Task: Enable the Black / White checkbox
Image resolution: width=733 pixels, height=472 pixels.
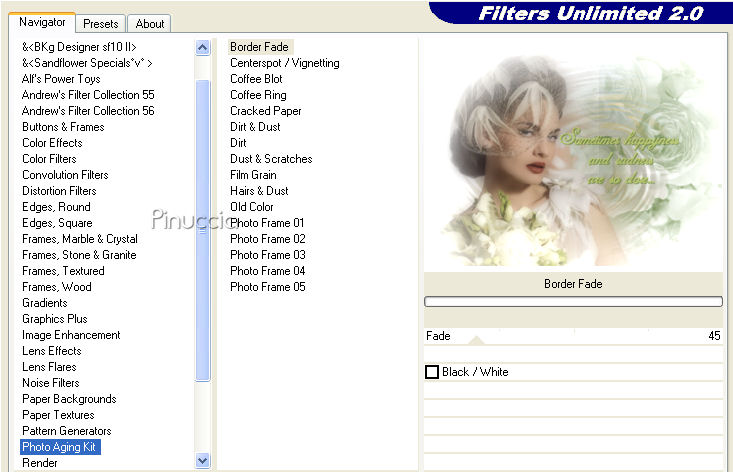Action: pos(432,372)
